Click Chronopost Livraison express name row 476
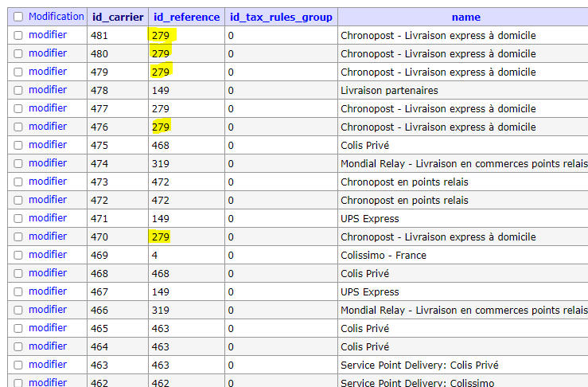The width and height of the screenshot is (588, 387). click(438, 127)
